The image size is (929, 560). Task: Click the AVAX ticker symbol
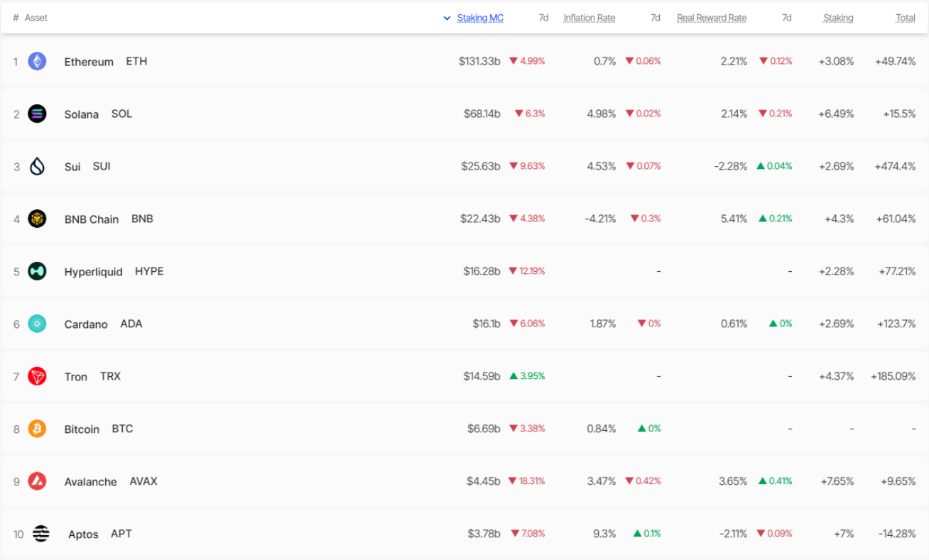(143, 481)
